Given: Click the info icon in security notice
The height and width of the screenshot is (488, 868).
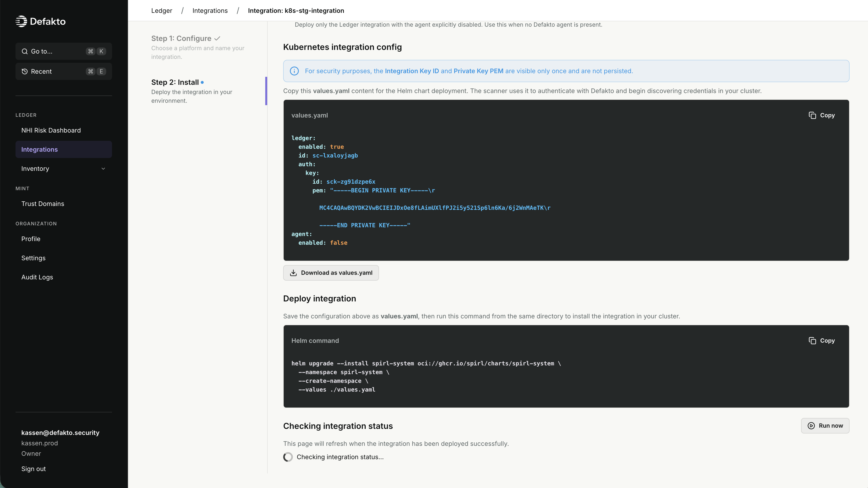Looking at the screenshot, I should 294,71.
